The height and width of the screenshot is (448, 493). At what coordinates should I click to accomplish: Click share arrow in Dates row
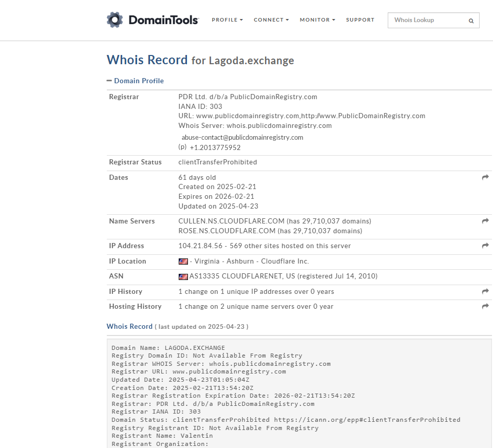485,177
